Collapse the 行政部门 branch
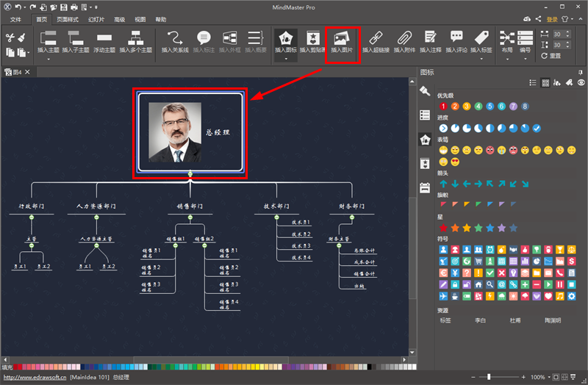This screenshot has height=385, width=588. pyautogui.click(x=32, y=217)
